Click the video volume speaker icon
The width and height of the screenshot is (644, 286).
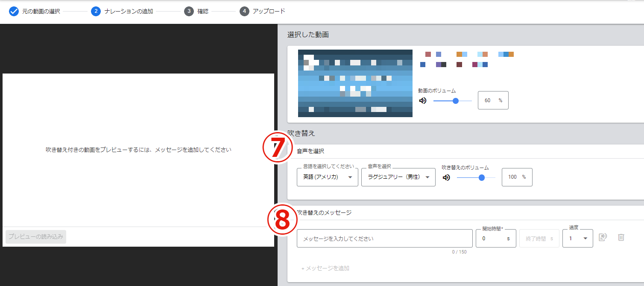coord(423,101)
